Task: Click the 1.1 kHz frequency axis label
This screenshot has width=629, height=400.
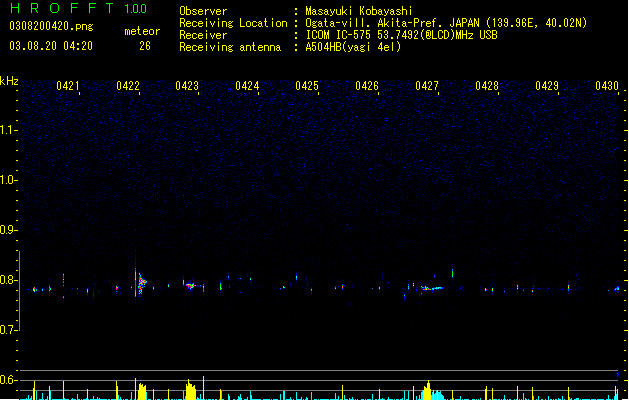Action: 9,130
